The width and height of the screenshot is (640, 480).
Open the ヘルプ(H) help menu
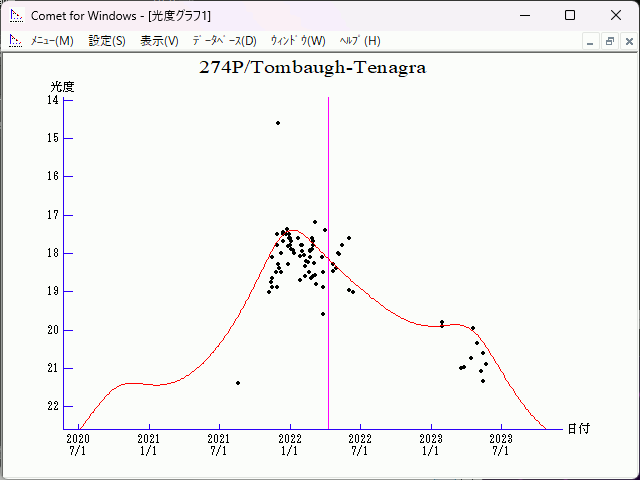(x=360, y=41)
